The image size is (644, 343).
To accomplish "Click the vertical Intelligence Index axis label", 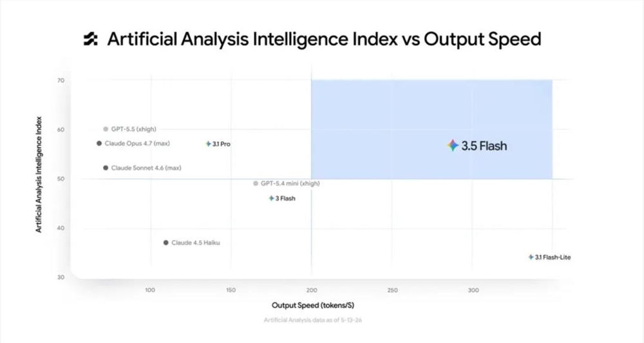I will coord(39,175).
